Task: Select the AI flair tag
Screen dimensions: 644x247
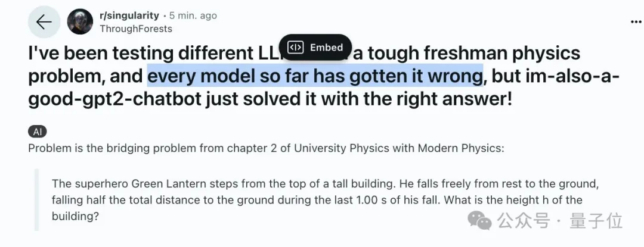Action: tap(38, 132)
